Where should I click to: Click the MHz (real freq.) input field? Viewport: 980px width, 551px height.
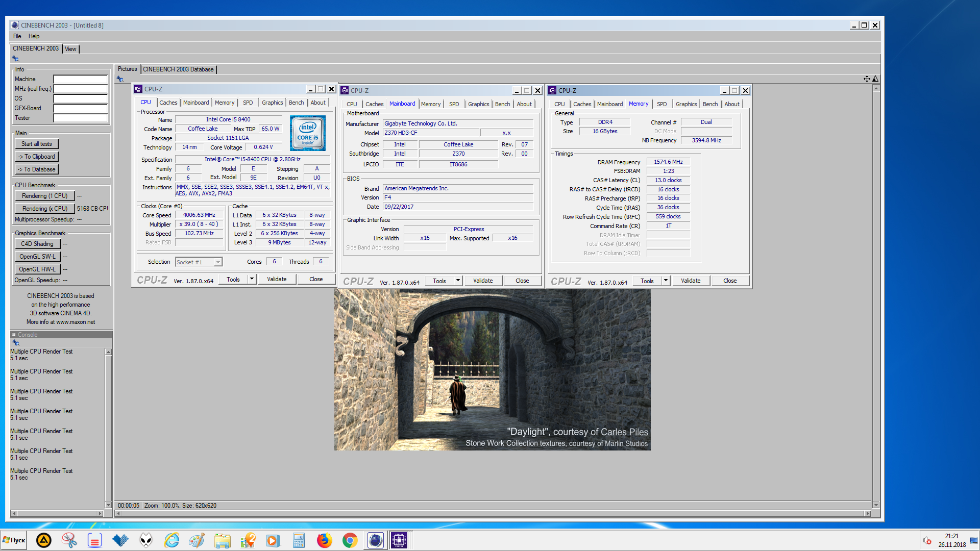click(80, 89)
